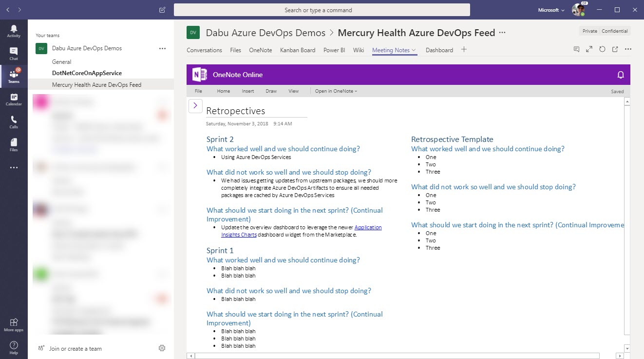This screenshot has width=644, height=359.
Task: Click the Dabu Azure DevOps Demos breadcrumb
Action: [x=265, y=33]
